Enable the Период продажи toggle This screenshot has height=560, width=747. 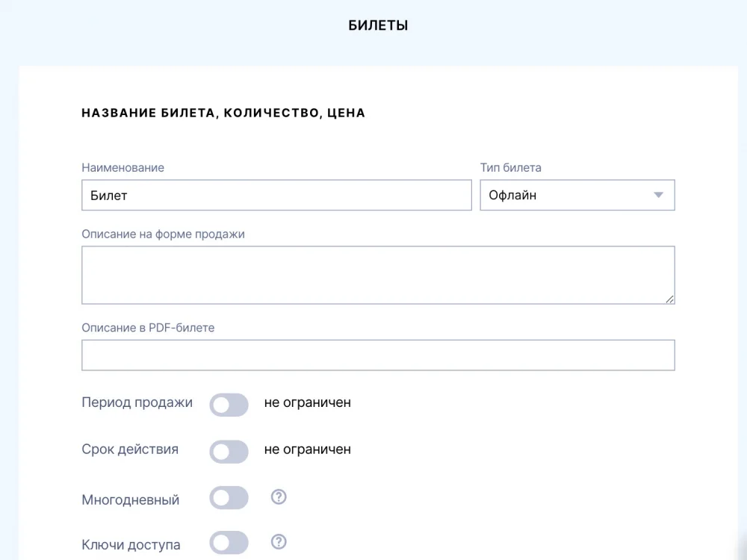click(229, 405)
